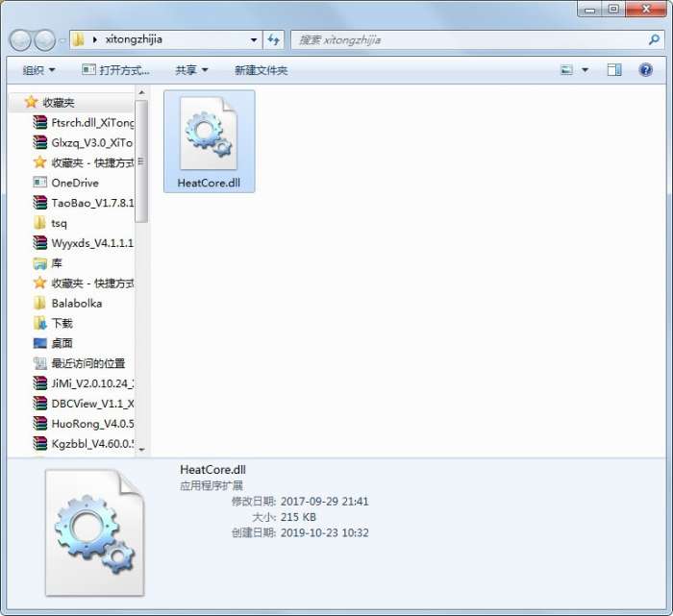Close the explorer window
The width and height of the screenshot is (673, 616).
tap(646, 10)
